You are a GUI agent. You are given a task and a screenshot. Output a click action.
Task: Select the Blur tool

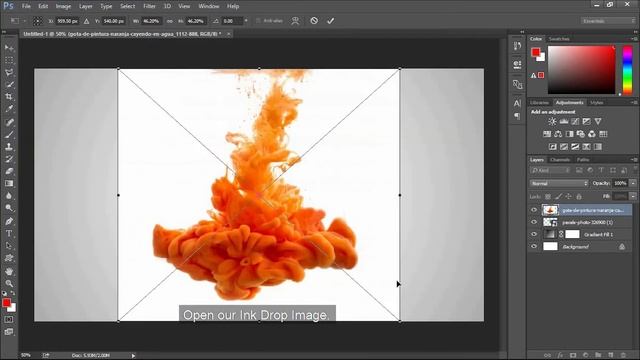[x=9, y=196]
